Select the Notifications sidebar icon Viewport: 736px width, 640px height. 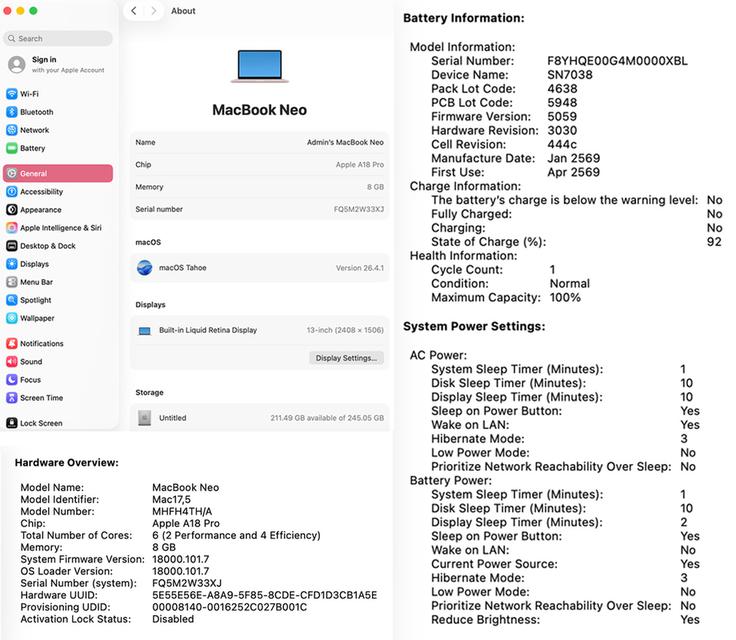(x=12, y=343)
